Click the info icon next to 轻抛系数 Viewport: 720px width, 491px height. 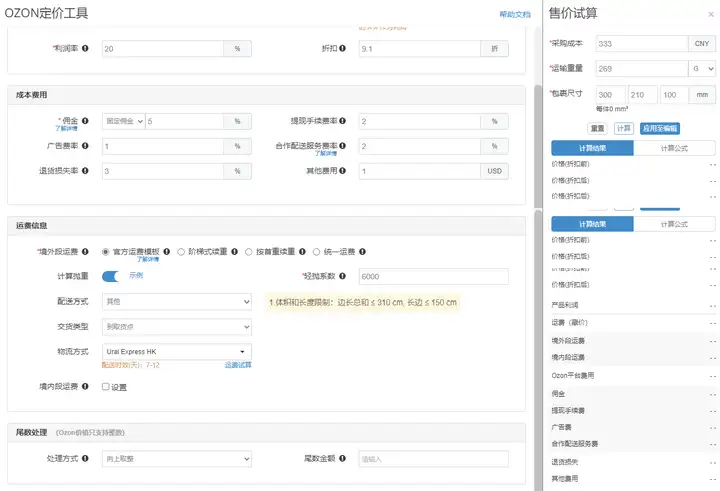[x=343, y=276]
